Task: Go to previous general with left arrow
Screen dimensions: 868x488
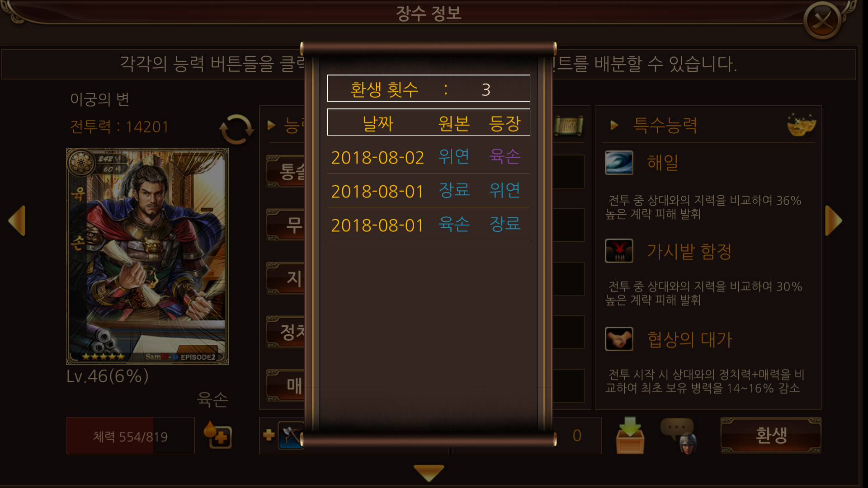Action: pyautogui.click(x=17, y=221)
